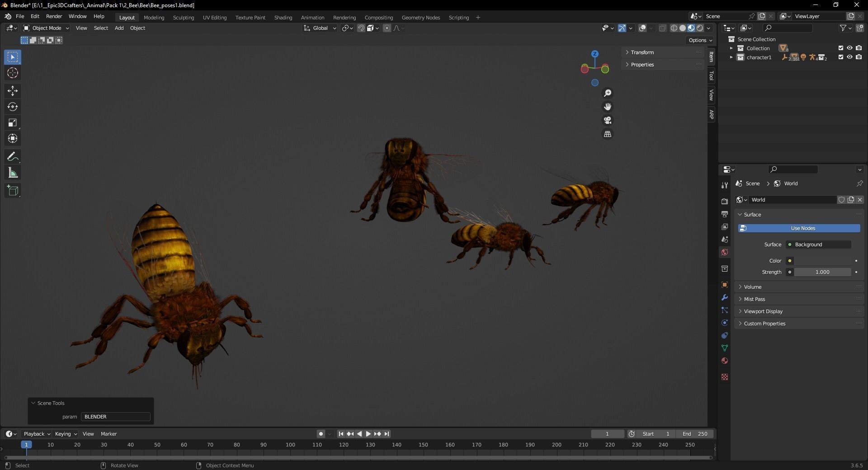Switch to the Sculpting workspace tab
This screenshot has height=470, width=868.
183,18
